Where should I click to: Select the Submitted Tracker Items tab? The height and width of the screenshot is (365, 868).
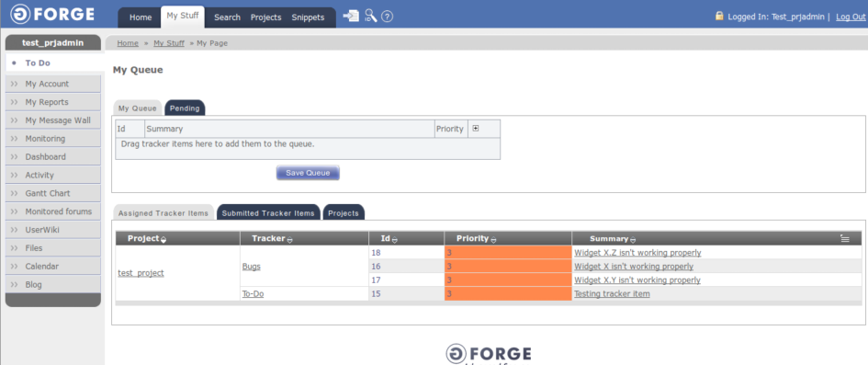coord(268,212)
